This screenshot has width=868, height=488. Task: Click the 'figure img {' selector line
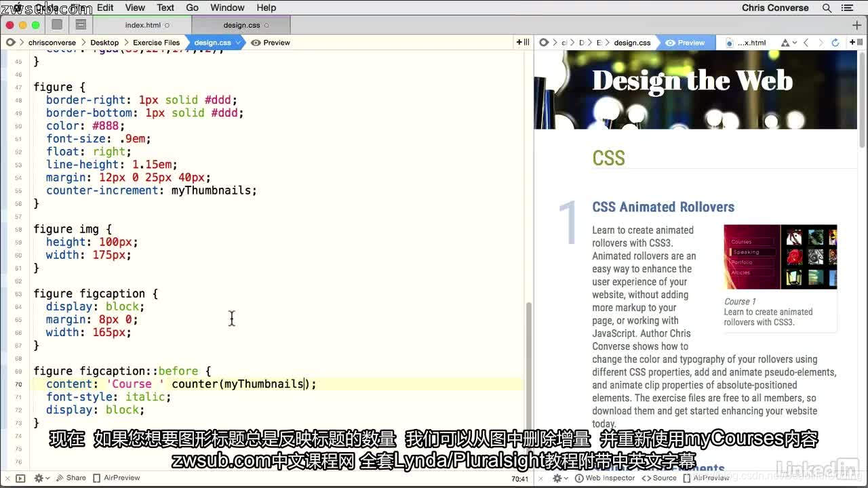[73, 229]
